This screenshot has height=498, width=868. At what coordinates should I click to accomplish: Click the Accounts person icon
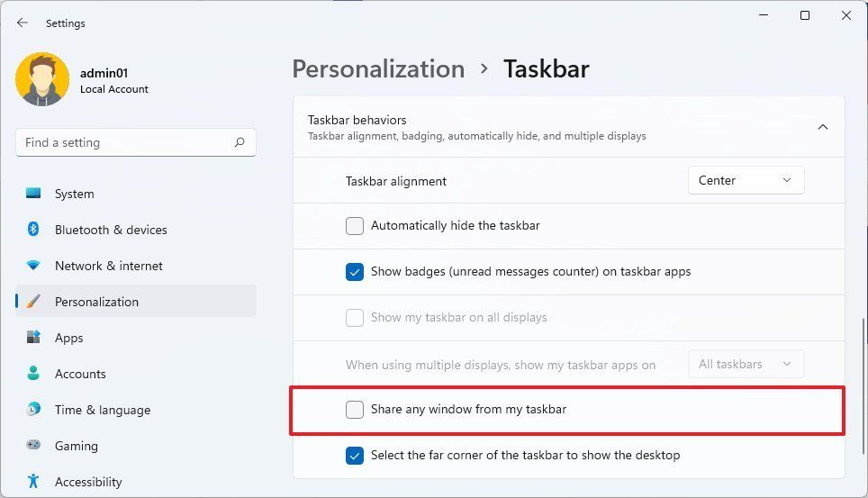33,374
